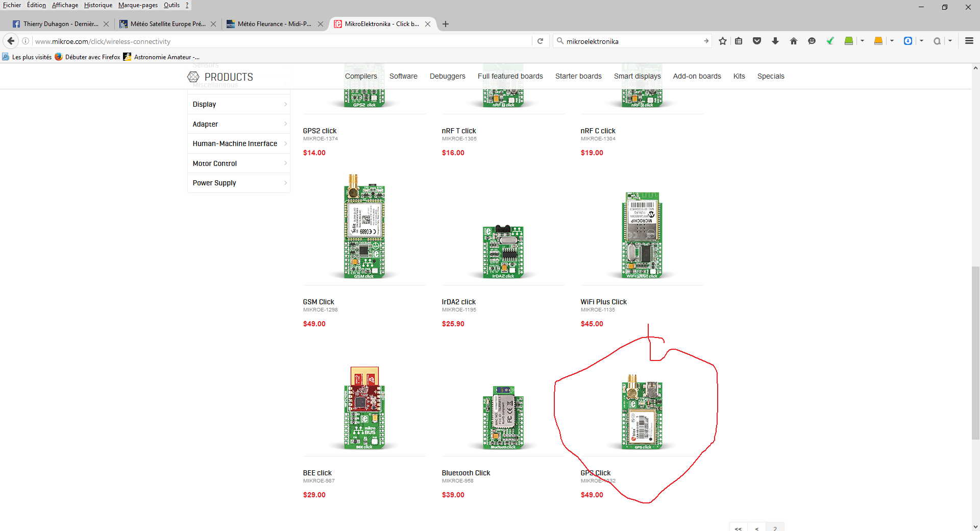Expand the Motor Control category

(x=238, y=163)
